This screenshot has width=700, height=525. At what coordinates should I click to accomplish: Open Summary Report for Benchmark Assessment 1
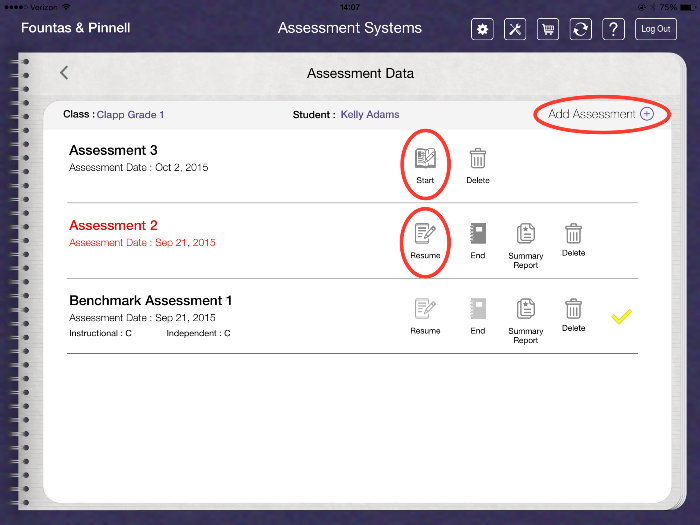(x=525, y=321)
